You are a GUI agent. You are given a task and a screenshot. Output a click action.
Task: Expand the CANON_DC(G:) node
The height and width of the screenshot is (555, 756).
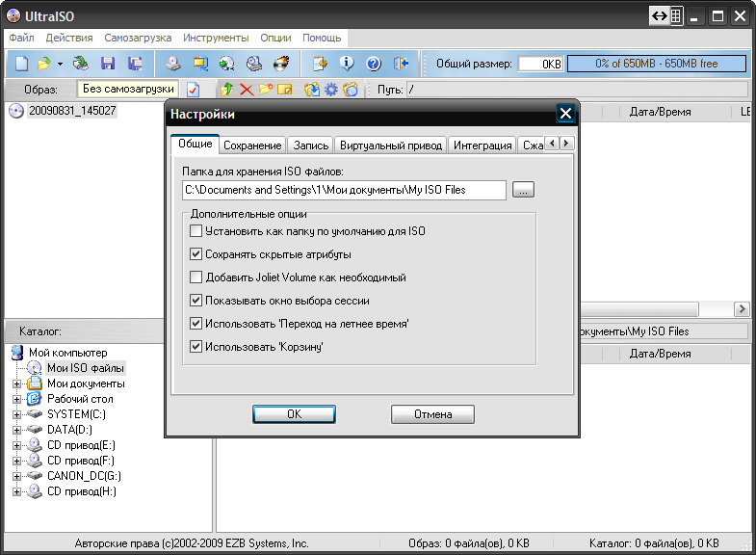[17, 476]
